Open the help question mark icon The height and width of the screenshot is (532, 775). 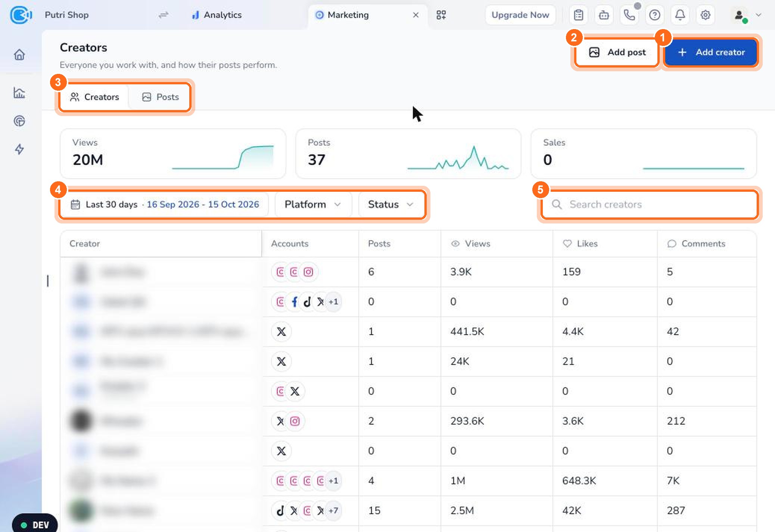tap(654, 15)
